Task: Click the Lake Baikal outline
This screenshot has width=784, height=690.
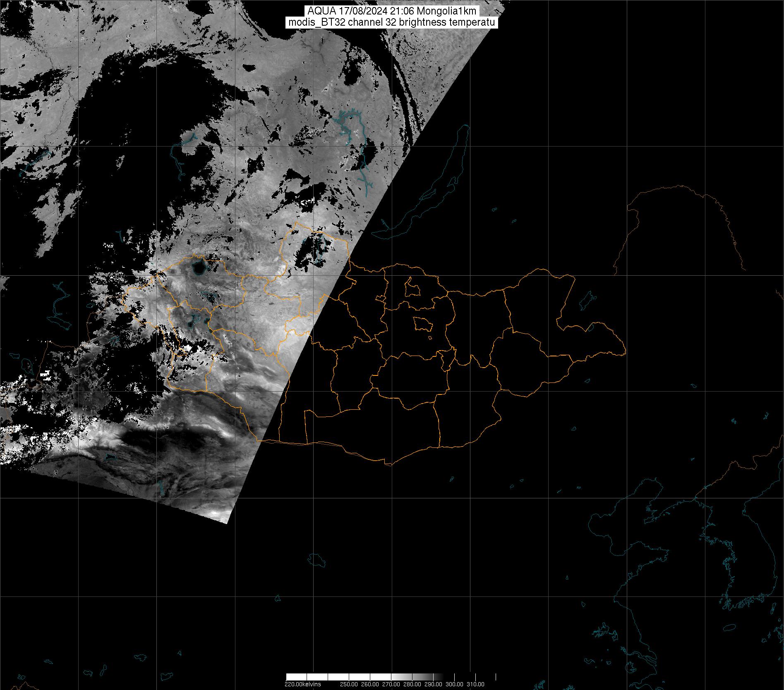Action: point(439,178)
